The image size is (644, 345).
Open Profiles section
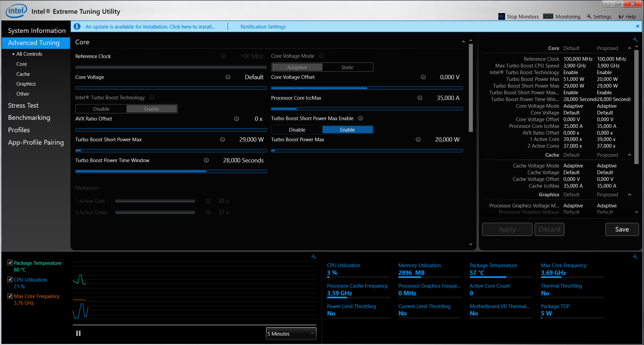[x=19, y=130]
